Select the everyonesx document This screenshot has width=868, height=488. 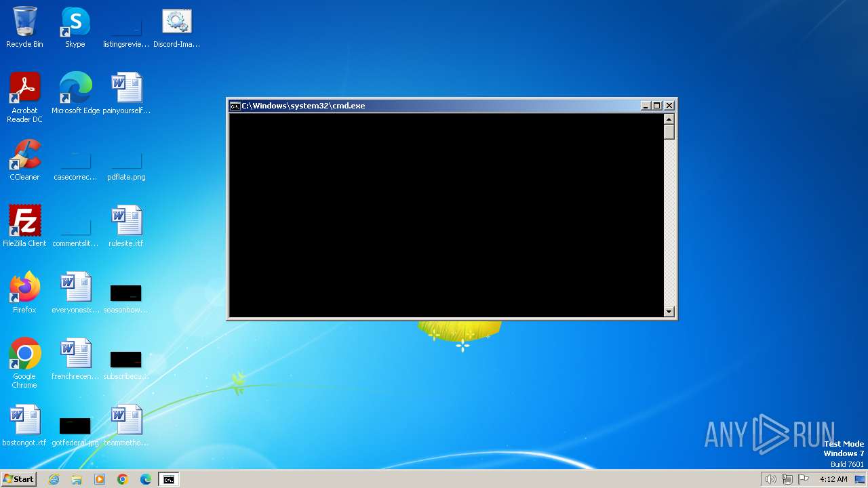click(75, 293)
